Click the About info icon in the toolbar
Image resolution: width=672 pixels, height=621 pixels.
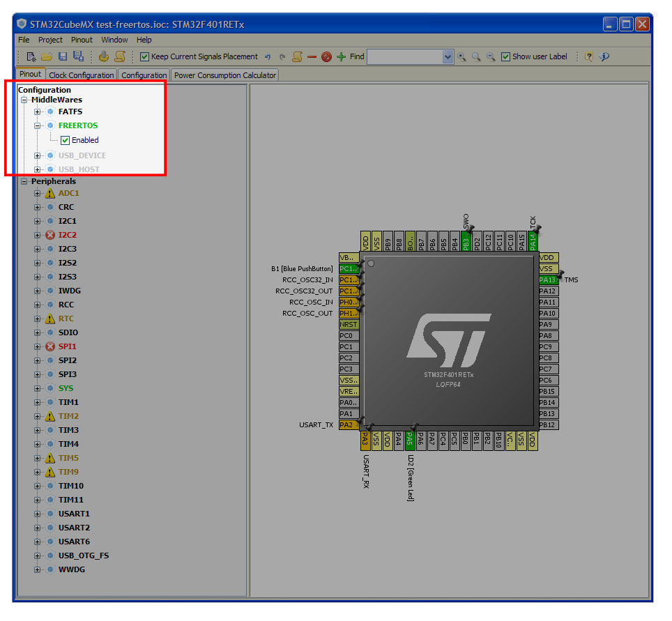pyautogui.click(x=604, y=56)
